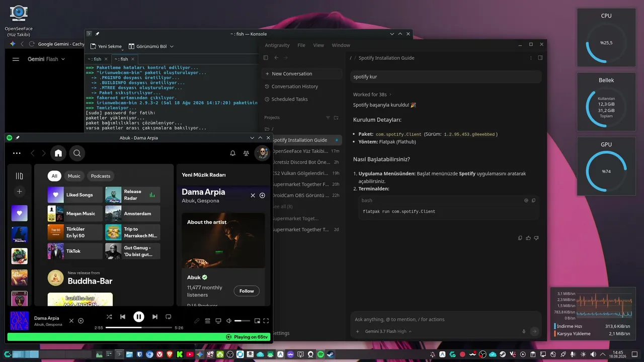Skip to the next track
Viewport: 644px width, 362px height.
point(155,317)
